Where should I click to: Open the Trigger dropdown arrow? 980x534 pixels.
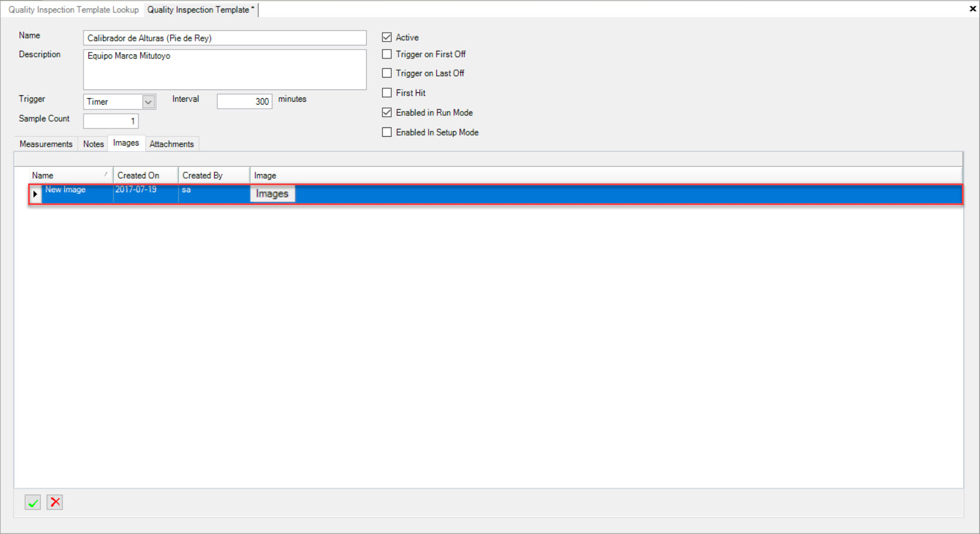click(x=149, y=102)
